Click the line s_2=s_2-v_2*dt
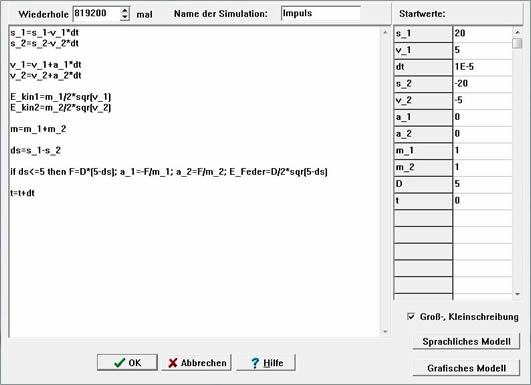This screenshot has height=385, width=531. 44,43
